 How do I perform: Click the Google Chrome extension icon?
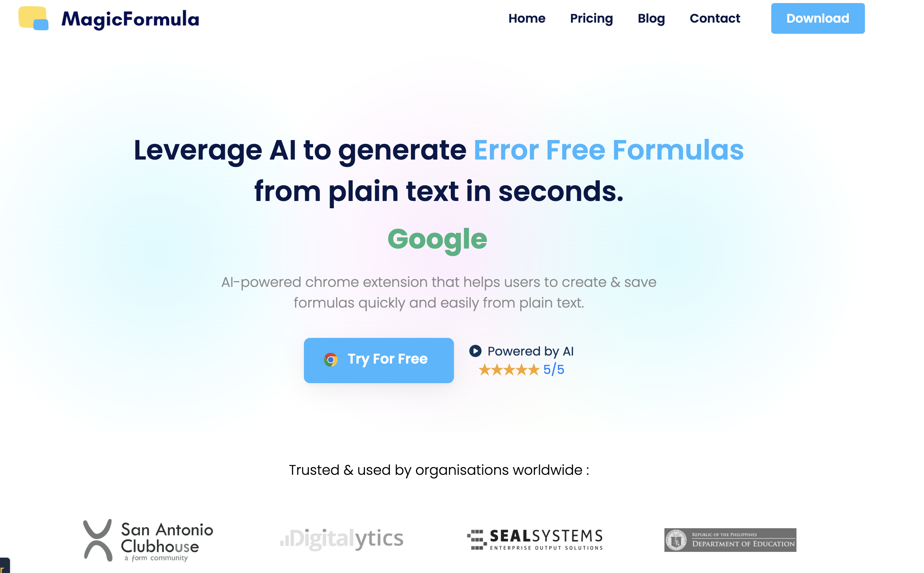[331, 360]
